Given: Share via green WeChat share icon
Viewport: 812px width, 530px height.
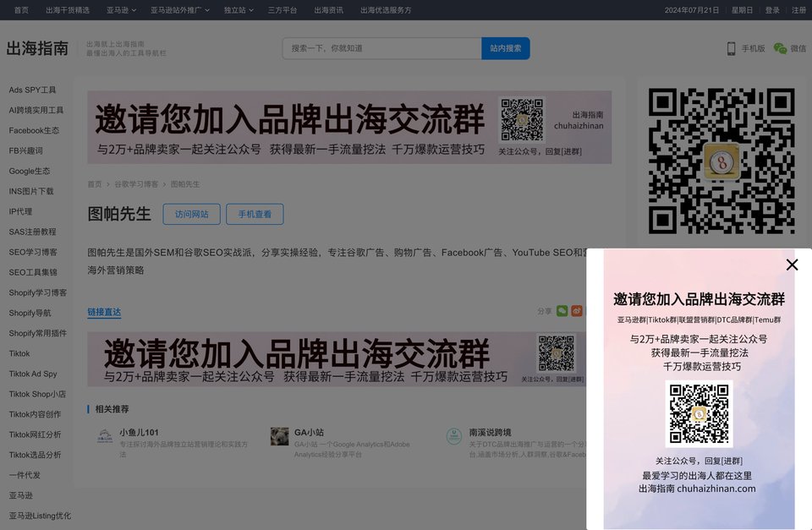Looking at the screenshot, I should coord(562,310).
